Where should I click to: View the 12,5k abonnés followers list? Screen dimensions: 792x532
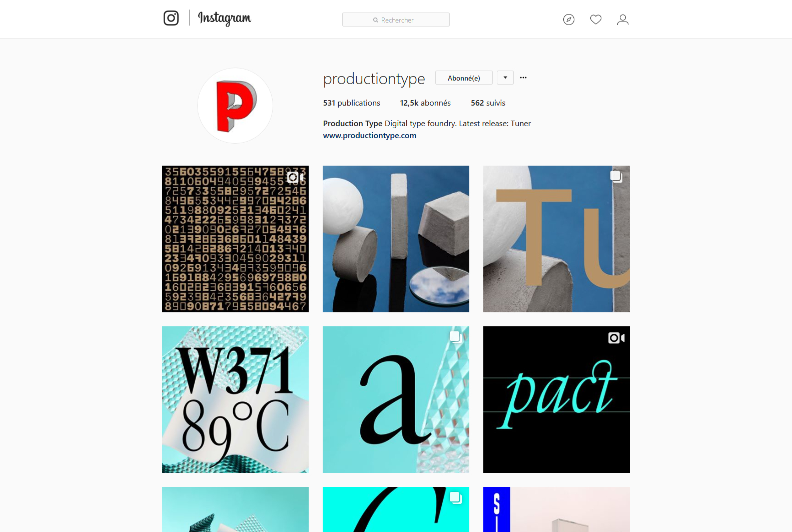tap(425, 103)
